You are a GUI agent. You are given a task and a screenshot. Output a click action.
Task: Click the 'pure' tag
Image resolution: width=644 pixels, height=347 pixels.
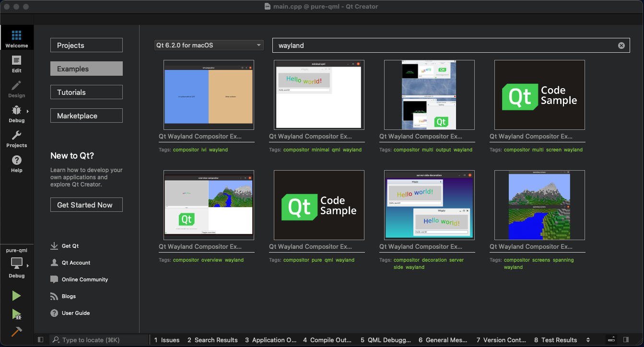point(316,260)
